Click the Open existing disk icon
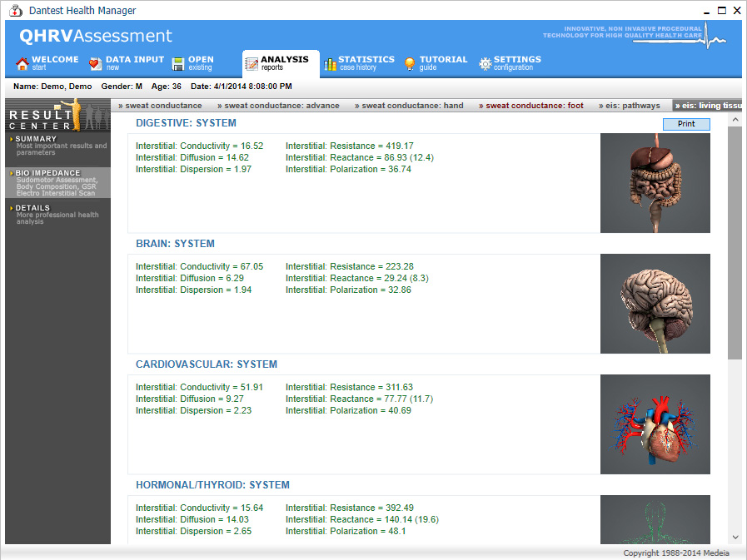This screenshot has width=747, height=560. click(x=177, y=64)
